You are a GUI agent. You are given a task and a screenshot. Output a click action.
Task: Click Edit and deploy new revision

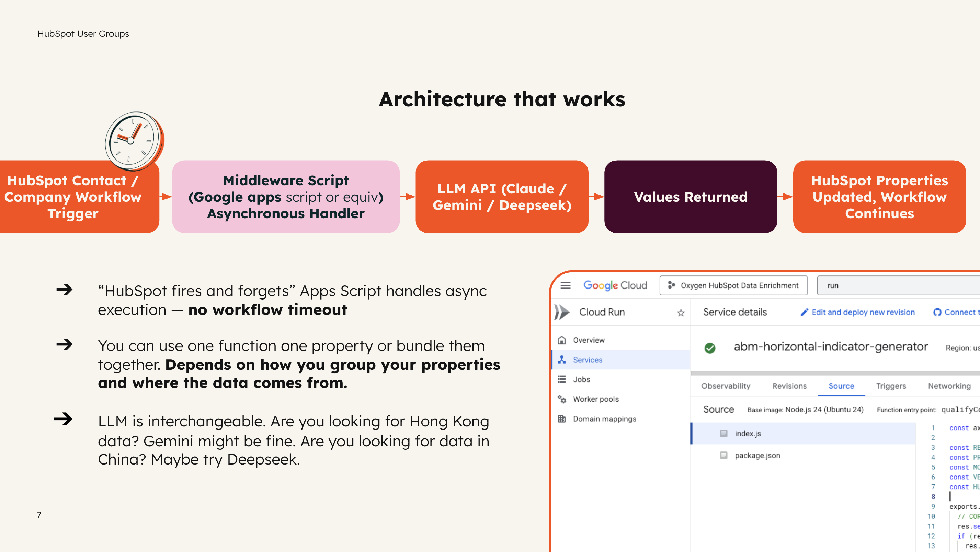pyautogui.click(x=863, y=312)
